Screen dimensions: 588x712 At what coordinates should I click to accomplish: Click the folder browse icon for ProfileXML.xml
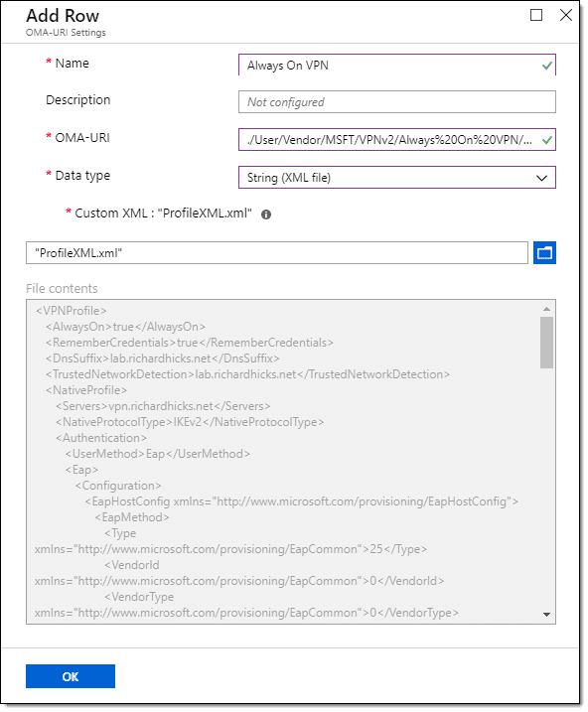(x=544, y=253)
